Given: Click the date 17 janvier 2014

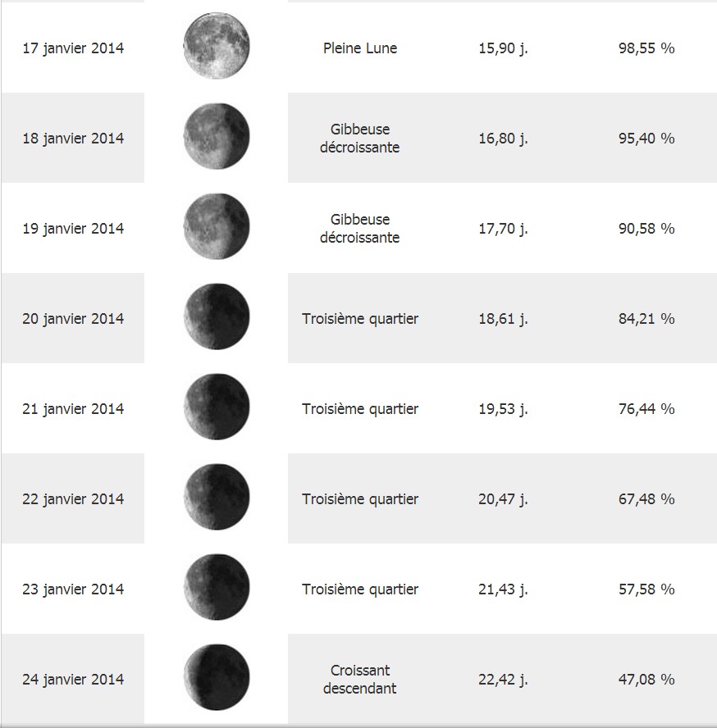Looking at the screenshot, I should [73, 48].
